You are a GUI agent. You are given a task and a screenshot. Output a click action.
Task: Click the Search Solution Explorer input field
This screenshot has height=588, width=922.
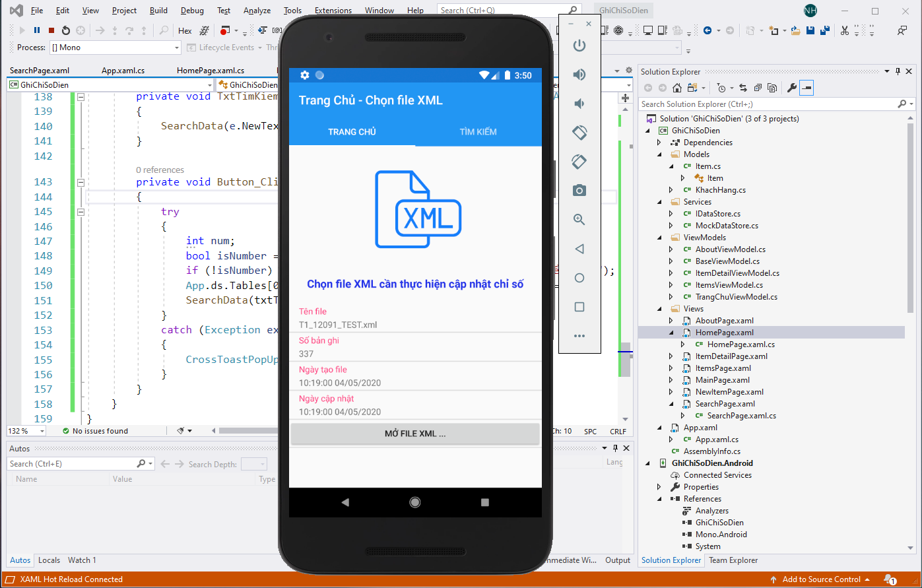[x=766, y=104]
